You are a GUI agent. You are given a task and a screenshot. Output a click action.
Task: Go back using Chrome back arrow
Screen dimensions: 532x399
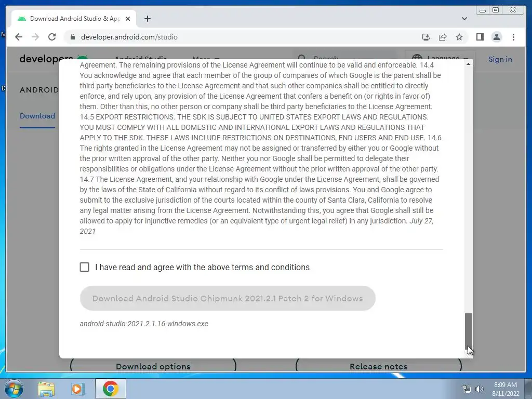coord(19,37)
